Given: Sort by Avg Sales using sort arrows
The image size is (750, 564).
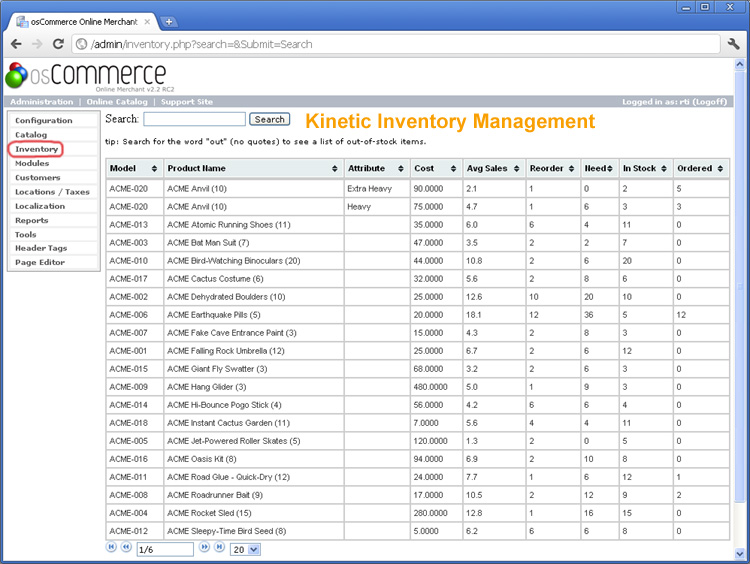Looking at the screenshot, I should [516, 168].
